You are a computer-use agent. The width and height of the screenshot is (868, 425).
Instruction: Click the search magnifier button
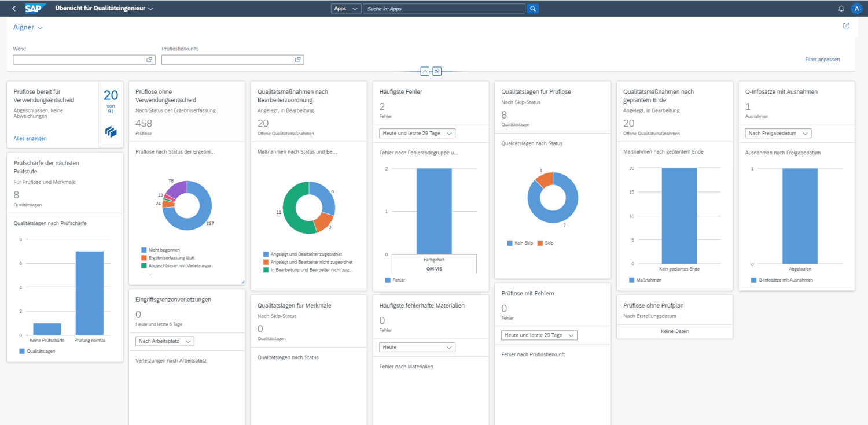[533, 9]
